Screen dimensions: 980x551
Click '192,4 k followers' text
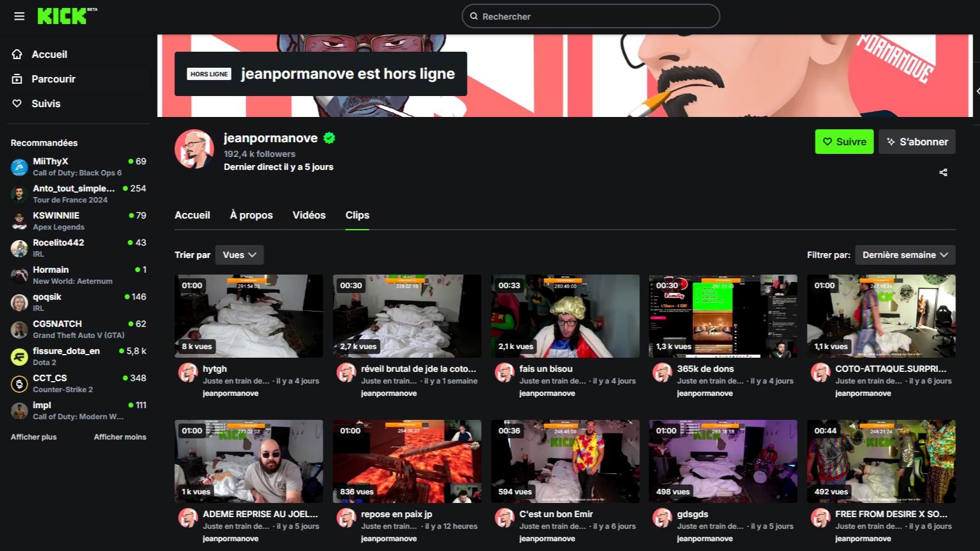[x=259, y=154]
